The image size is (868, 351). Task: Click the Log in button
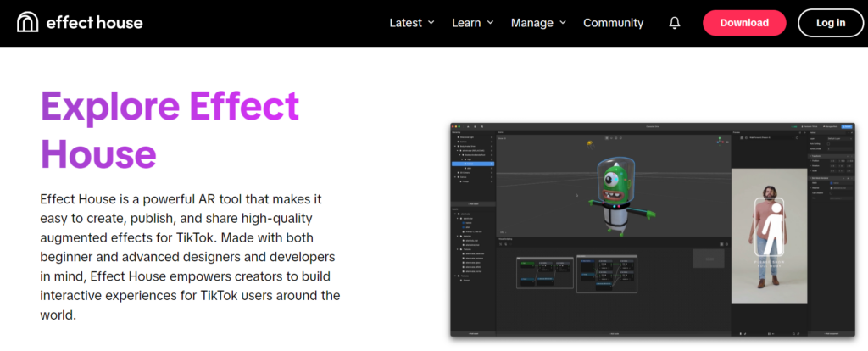[831, 23]
